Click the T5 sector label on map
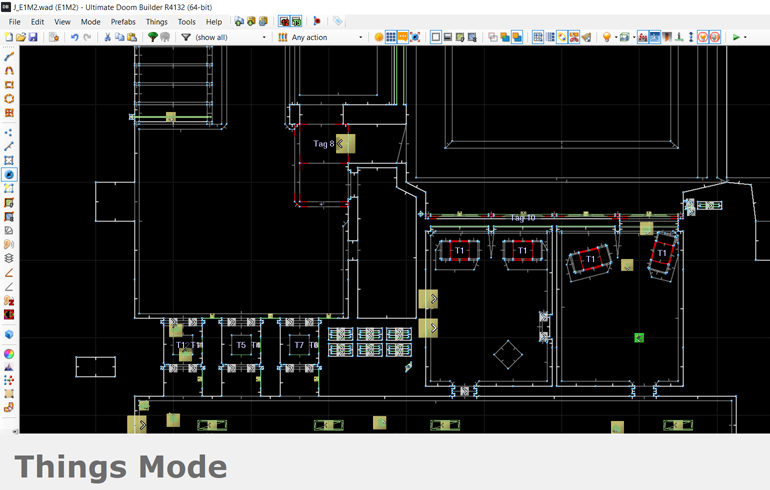The image size is (770, 490). pos(241,345)
